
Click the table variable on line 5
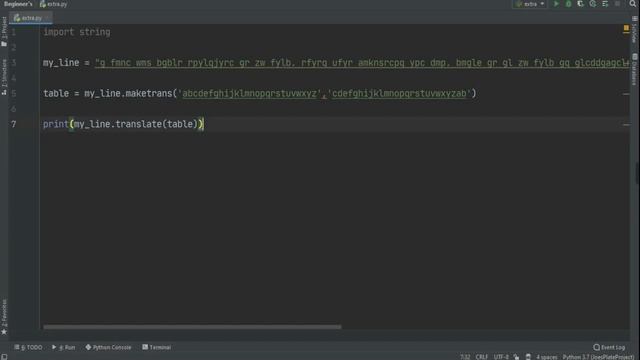pyautogui.click(x=56, y=93)
